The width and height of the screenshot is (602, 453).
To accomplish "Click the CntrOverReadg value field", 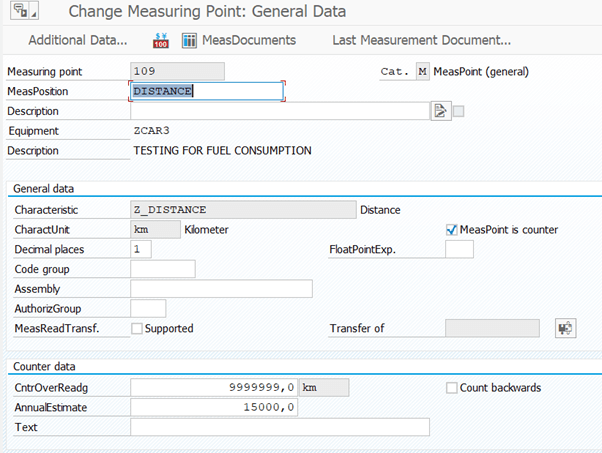I will click(214, 387).
